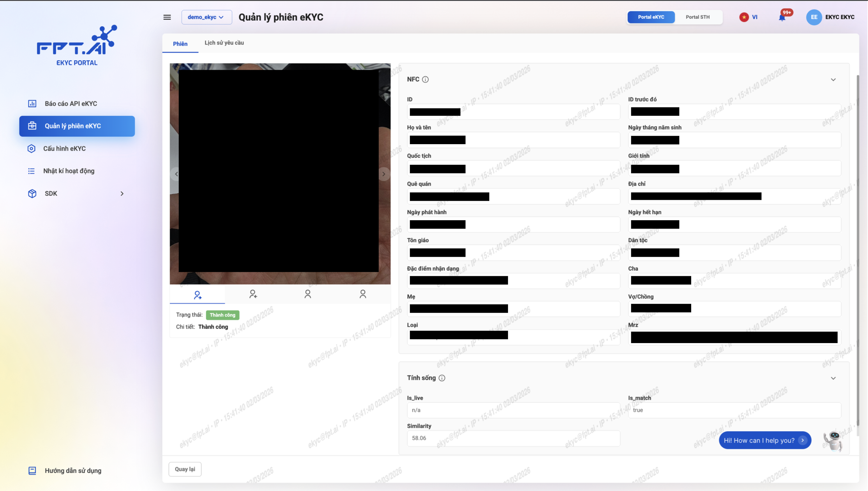Select the second person-plus image tab
868x491 pixels.
(253, 294)
